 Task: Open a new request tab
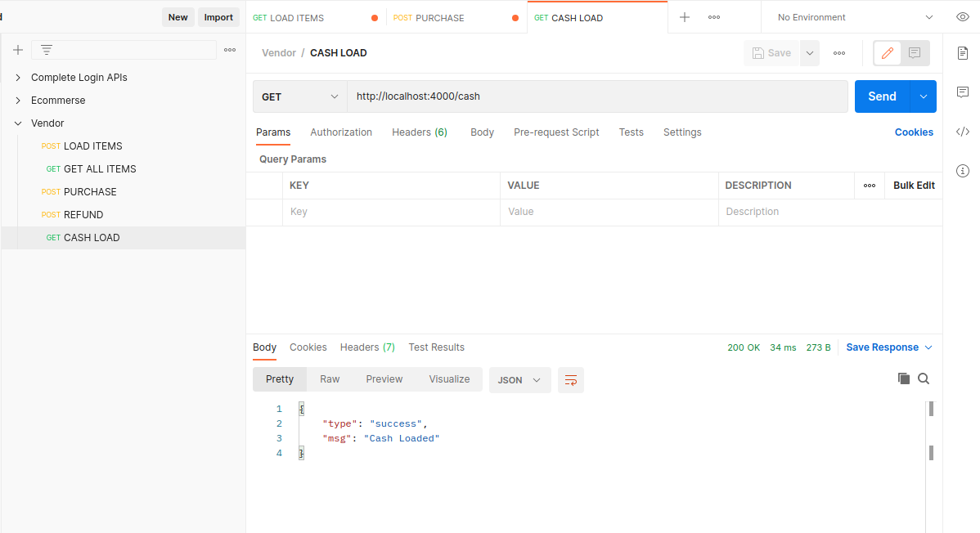[685, 17]
